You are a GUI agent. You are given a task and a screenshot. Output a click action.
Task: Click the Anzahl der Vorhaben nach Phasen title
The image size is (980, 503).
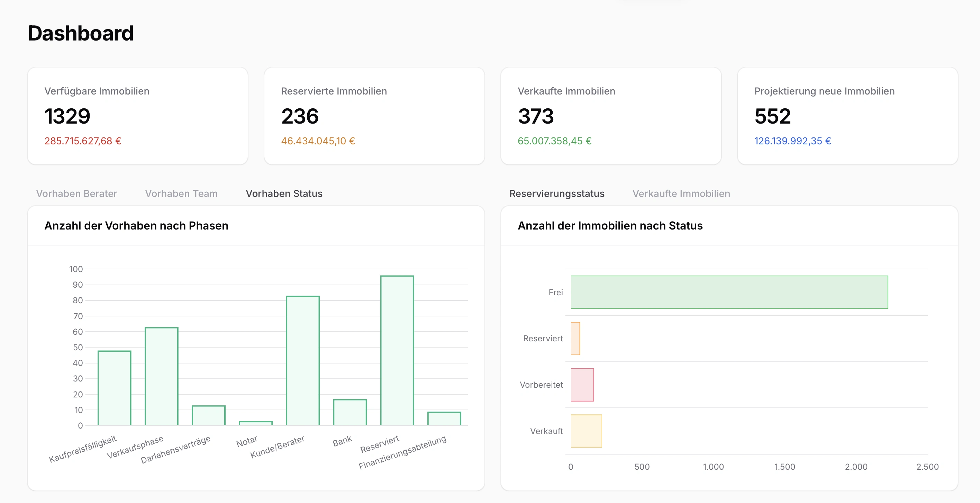tap(136, 226)
